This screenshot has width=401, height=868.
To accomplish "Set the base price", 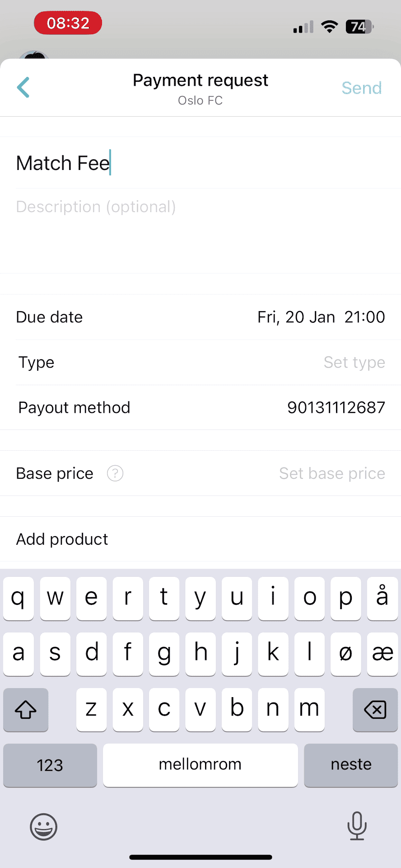I will coord(332,473).
